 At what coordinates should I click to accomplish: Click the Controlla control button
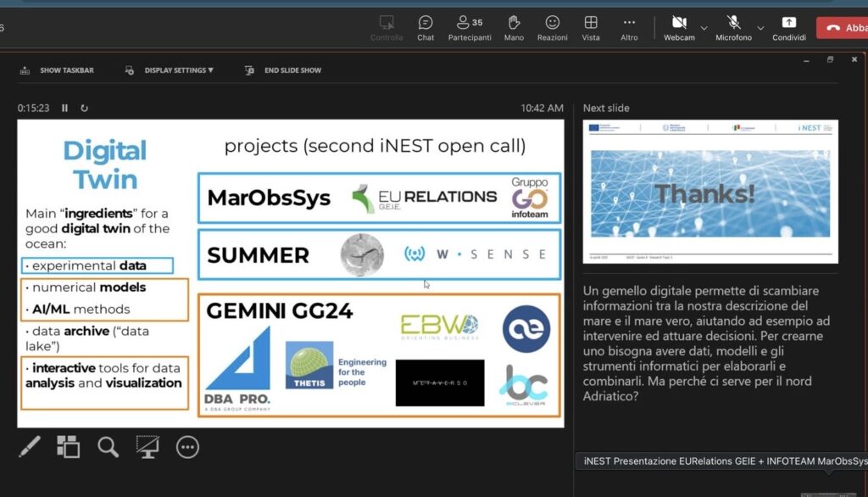coord(387,28)
